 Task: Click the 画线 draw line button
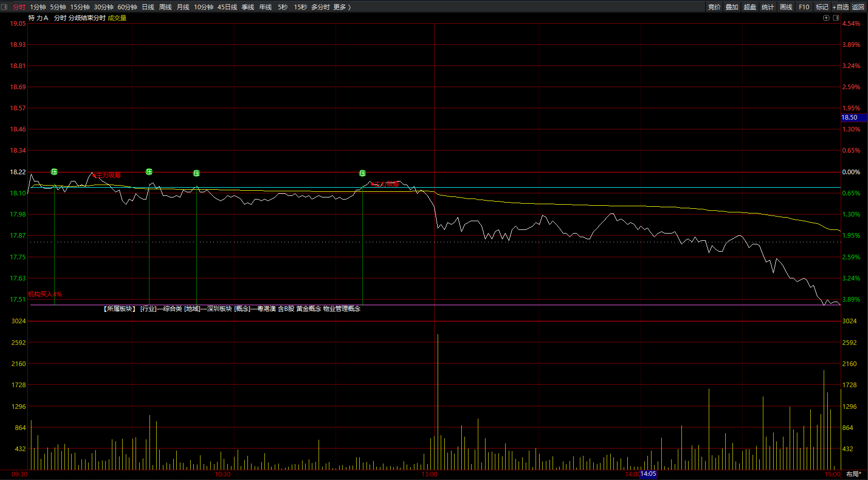click(x=786, y=7)
